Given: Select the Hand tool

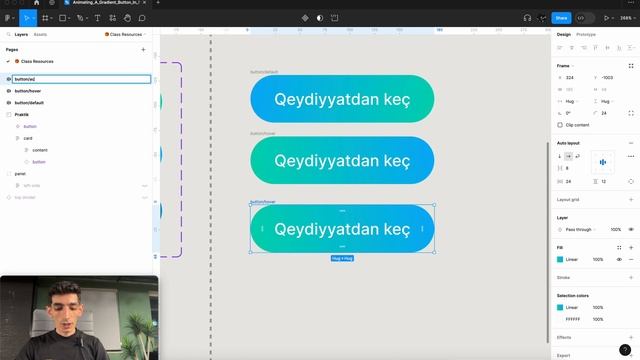Looking at the screenshot, I should 127,18.
